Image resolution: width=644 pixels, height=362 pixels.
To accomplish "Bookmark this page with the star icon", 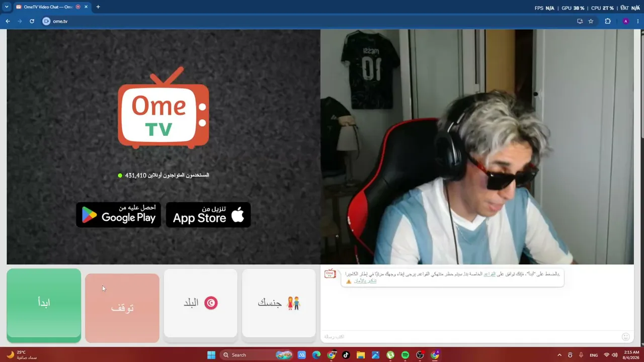I will pyautogui.click(x=591, y=21).
